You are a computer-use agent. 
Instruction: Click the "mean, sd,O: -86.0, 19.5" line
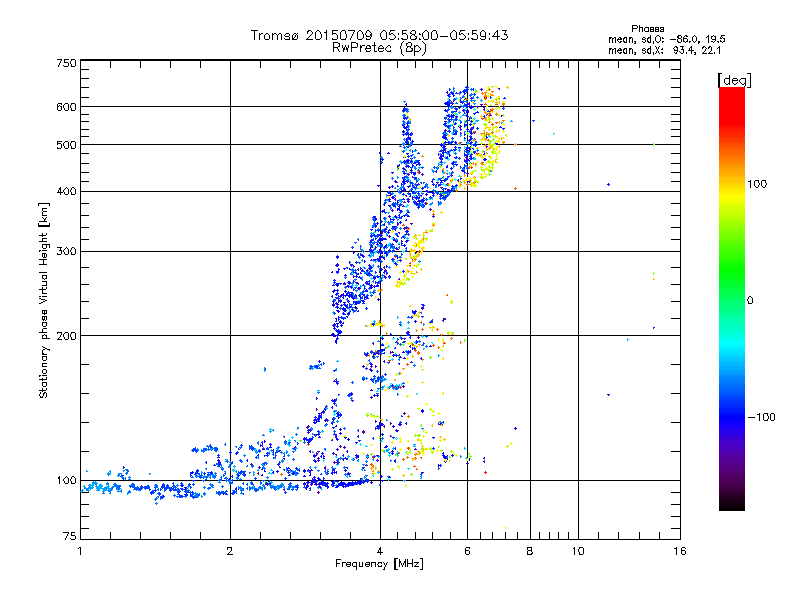click(x=667, y=39)
